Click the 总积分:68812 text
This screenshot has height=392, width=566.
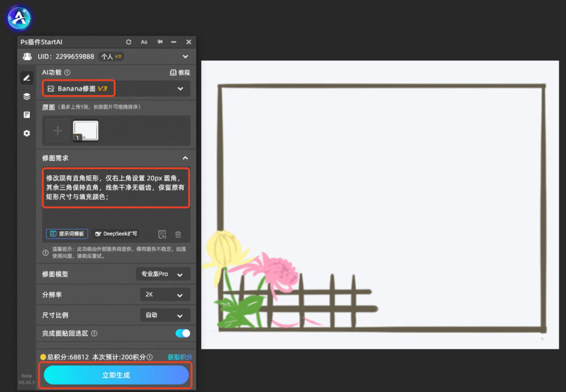[x=68, y=357]
